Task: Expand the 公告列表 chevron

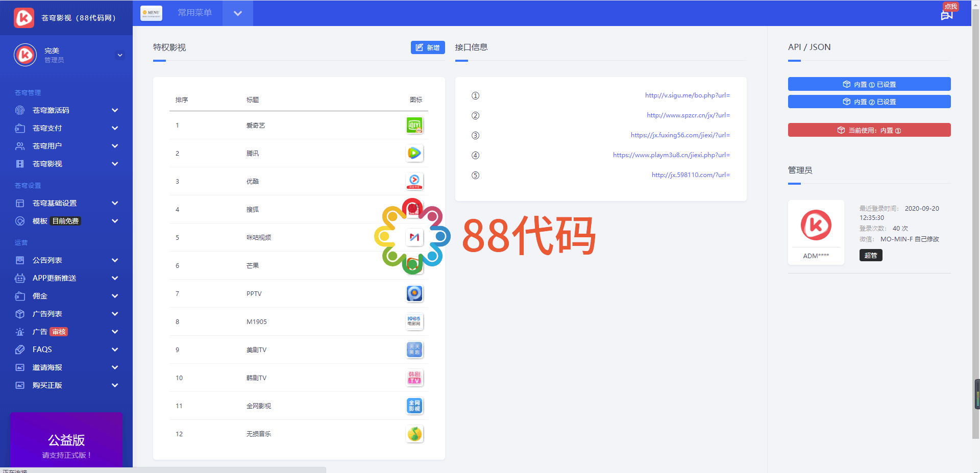Action: (x=115, y=260)
